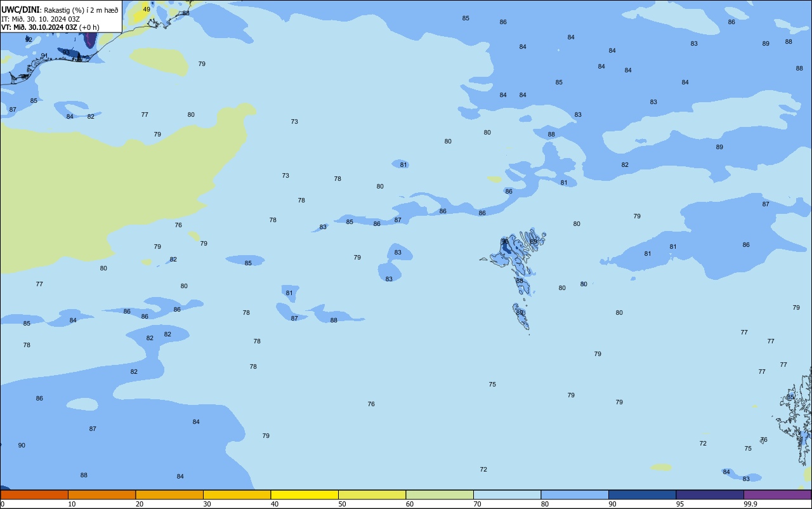Click the 0–10 dark orange legend swatch
The width and height of the screenshot is (812, 509).
pyautogui.click(x=34, y=494)
